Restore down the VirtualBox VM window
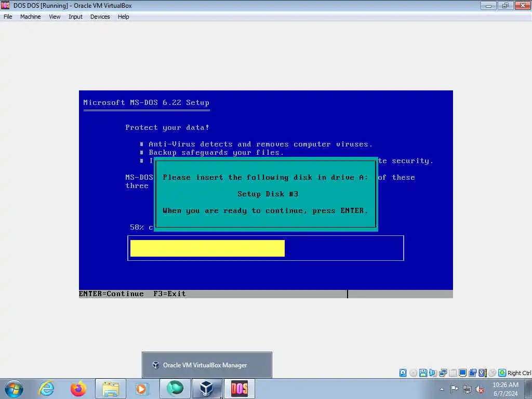 tap(505, 5)
